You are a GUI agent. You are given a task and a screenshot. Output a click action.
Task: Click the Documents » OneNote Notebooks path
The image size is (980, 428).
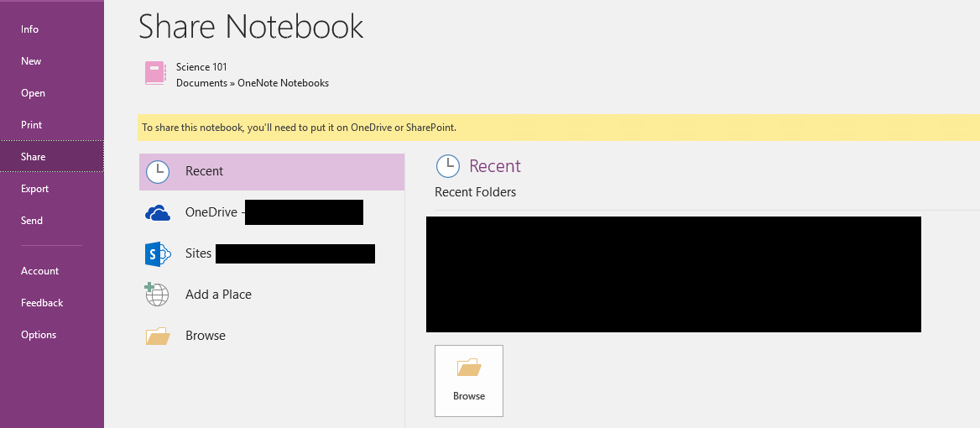tap(253, 83)
